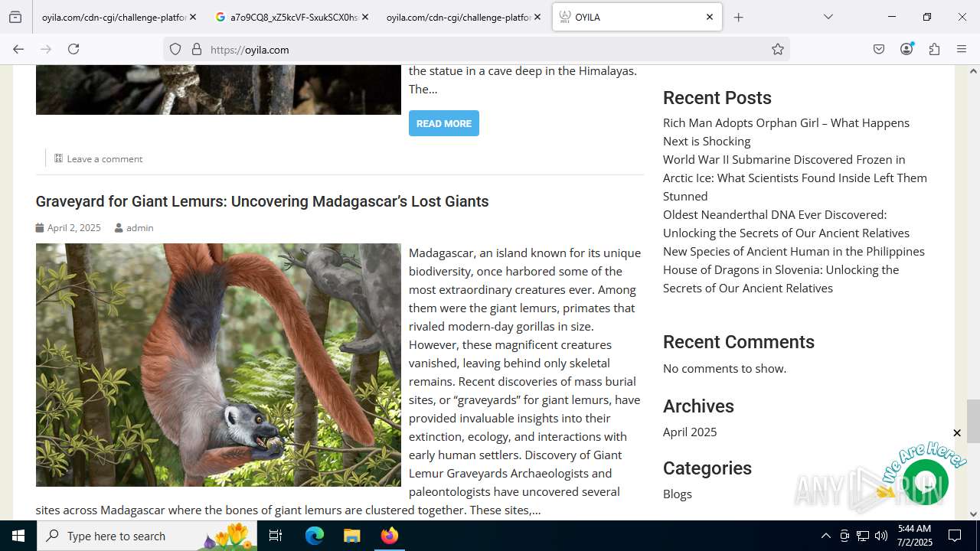980x551 pixels.
Task: Open Leave a comment link
Action: [105, 159]
